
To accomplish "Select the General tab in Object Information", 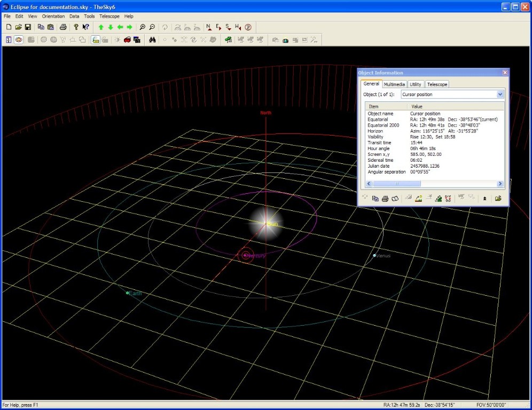I will point(371,84).
